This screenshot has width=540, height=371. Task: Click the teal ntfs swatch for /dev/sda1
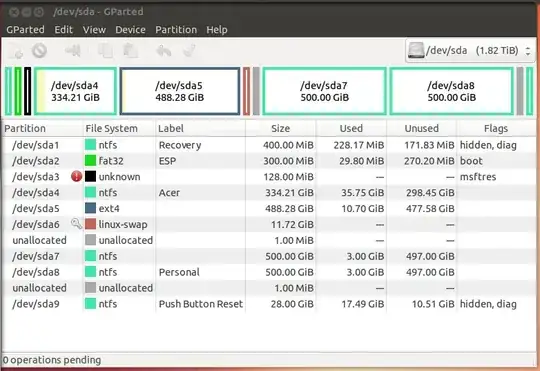coord(90,145)
